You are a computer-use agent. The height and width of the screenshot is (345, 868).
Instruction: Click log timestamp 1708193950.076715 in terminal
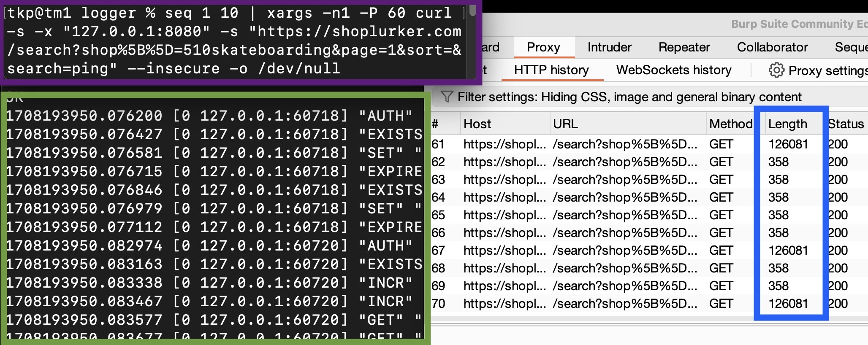click(x=84, y=171)
